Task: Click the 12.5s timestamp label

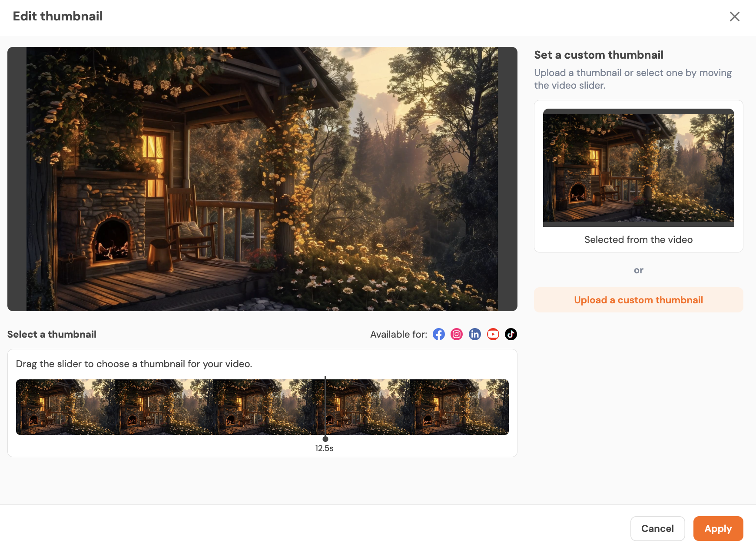Action: coord(324,448)
